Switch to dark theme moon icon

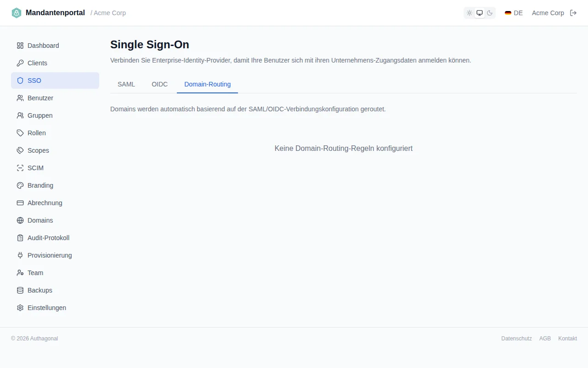click(490, 13)
